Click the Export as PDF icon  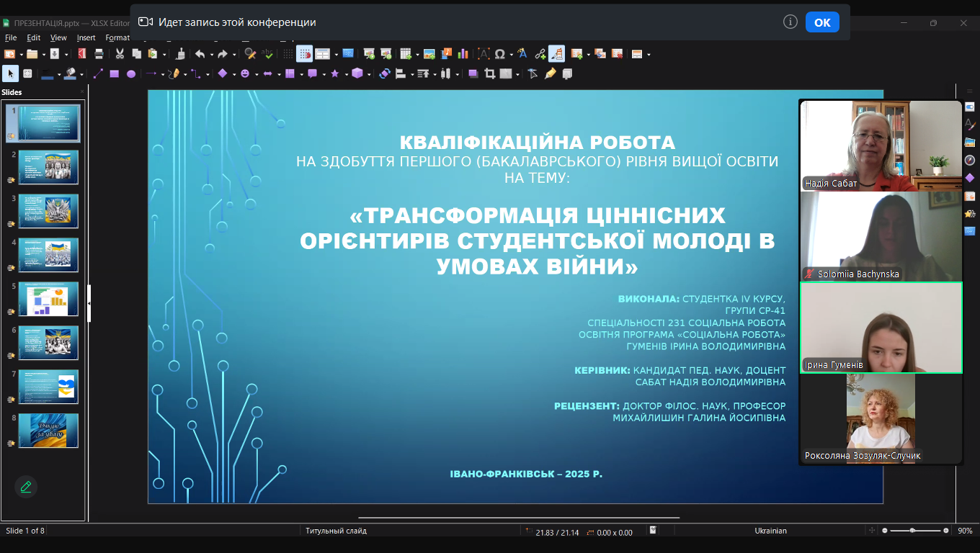[81, 54]
